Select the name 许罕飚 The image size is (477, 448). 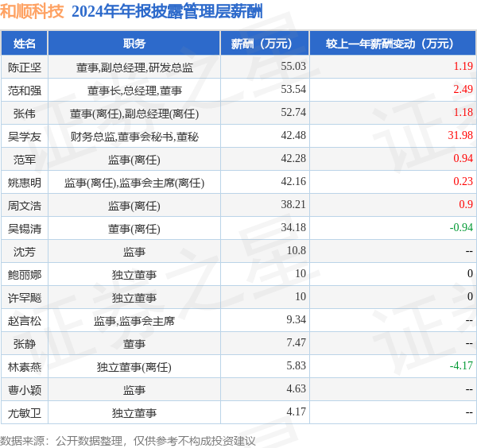[25, 298]
